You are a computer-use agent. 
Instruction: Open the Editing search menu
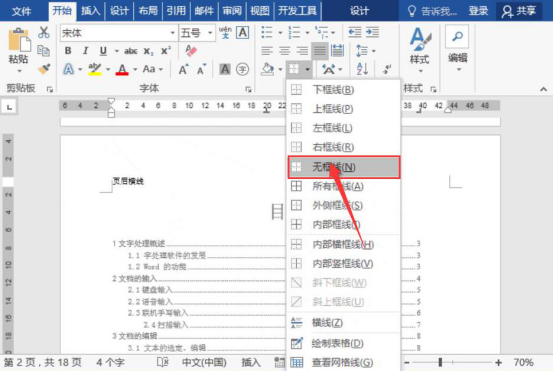tap(458, 48)
